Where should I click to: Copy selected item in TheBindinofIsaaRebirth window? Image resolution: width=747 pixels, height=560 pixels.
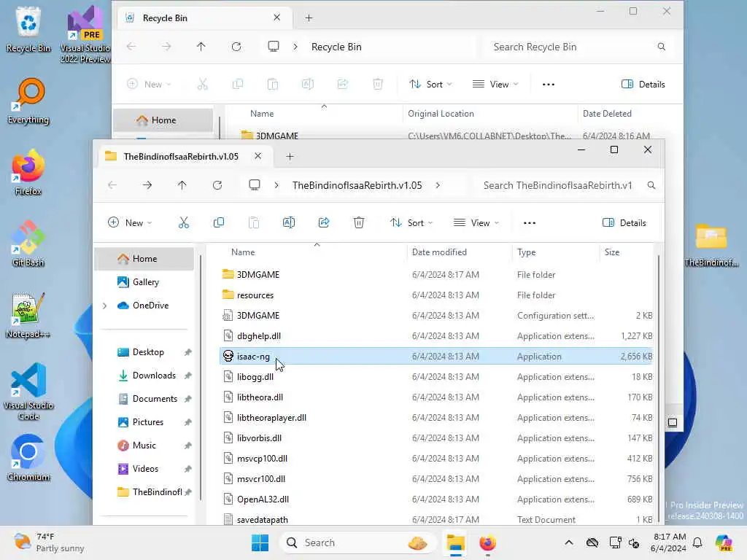(x=219, y=222)
